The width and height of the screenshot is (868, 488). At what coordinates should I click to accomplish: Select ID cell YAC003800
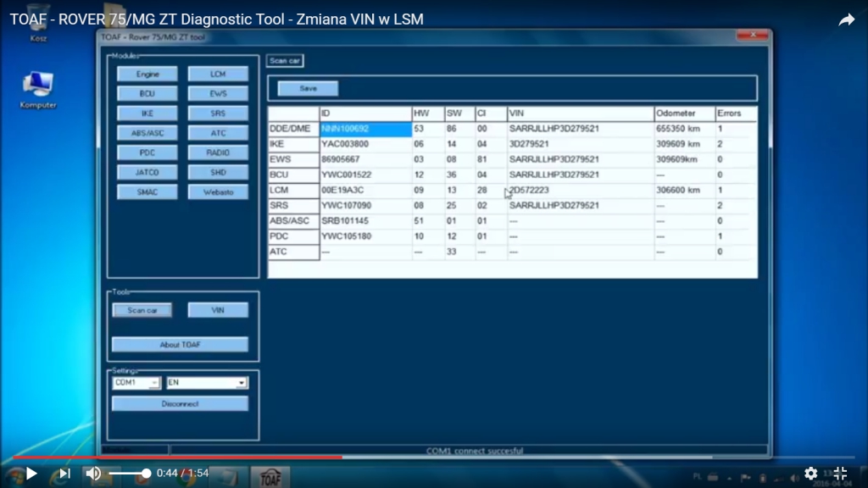pos(366,144)
